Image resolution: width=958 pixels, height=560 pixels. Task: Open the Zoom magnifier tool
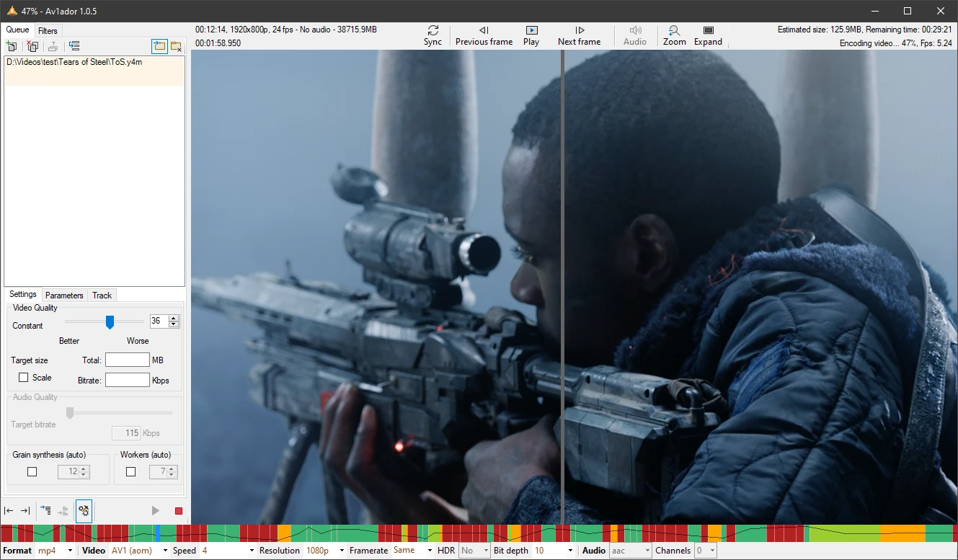coord(674,36)
